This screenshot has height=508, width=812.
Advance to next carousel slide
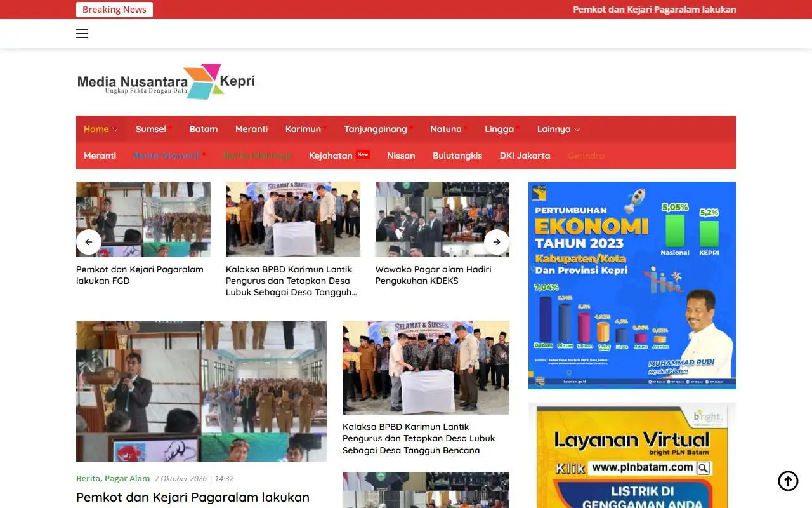497,242
